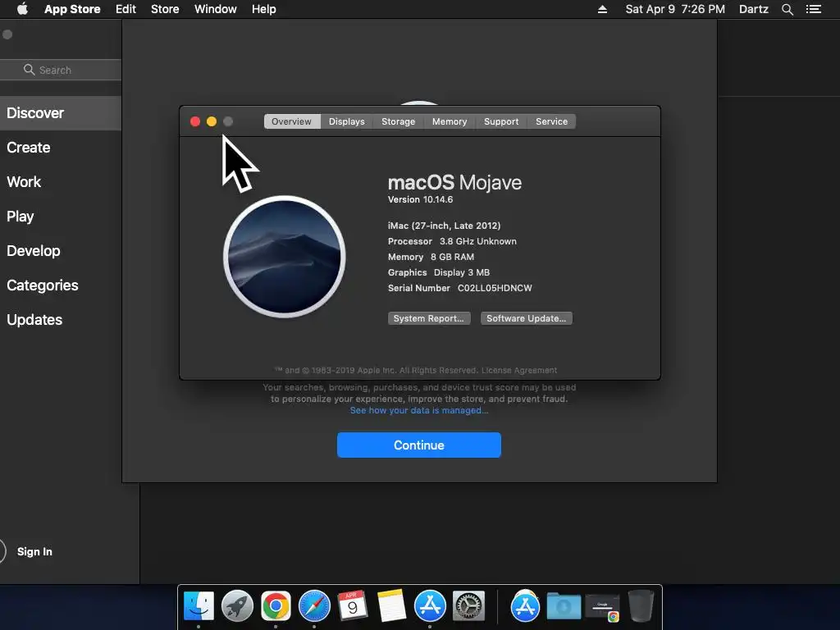Launch Launchpad rocket icon in dock
Screen dimensions: 840x630
237,606
